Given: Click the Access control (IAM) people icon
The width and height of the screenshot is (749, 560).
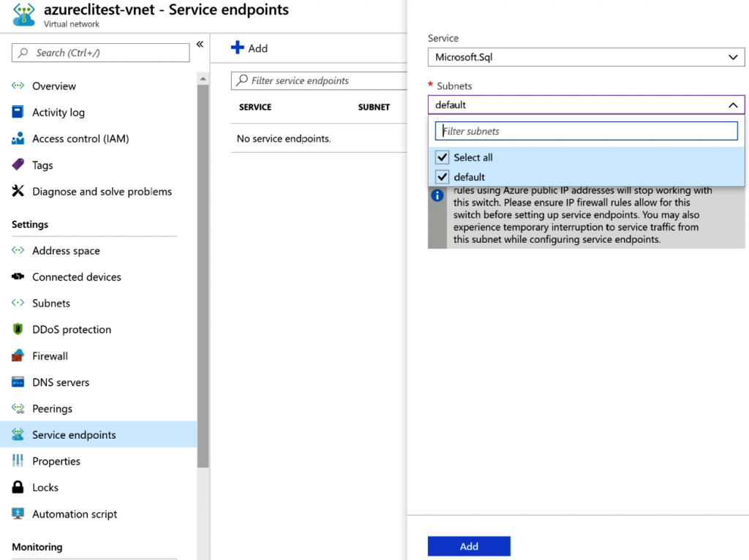Looking at the screenshot, I should point(18,139).
